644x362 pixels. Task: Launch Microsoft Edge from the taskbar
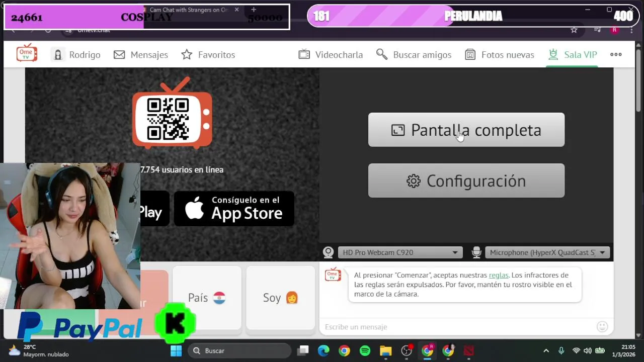pos(324,350)
